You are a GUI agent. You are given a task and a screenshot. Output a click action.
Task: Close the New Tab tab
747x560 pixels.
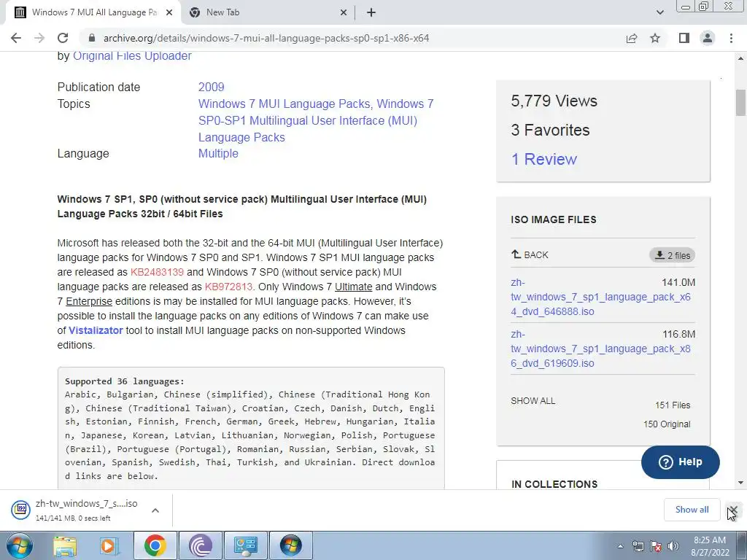tap(344, 13)
